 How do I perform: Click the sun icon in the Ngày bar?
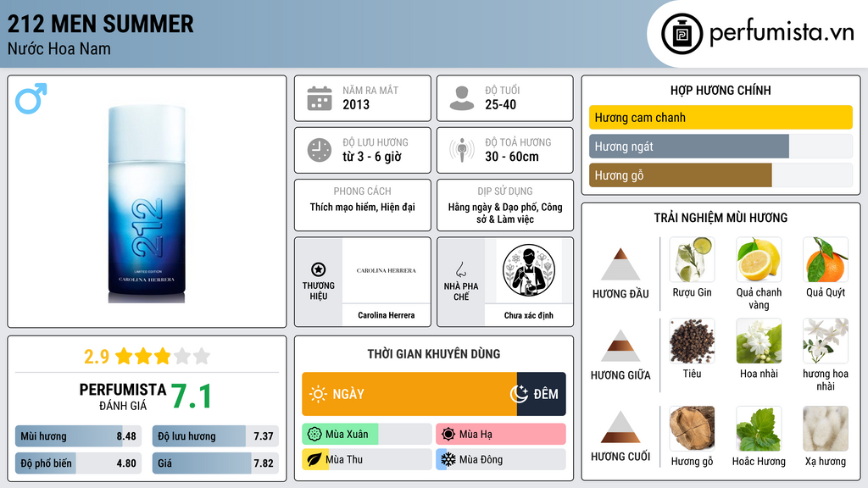pyautogui.click(x=318, y=394)
